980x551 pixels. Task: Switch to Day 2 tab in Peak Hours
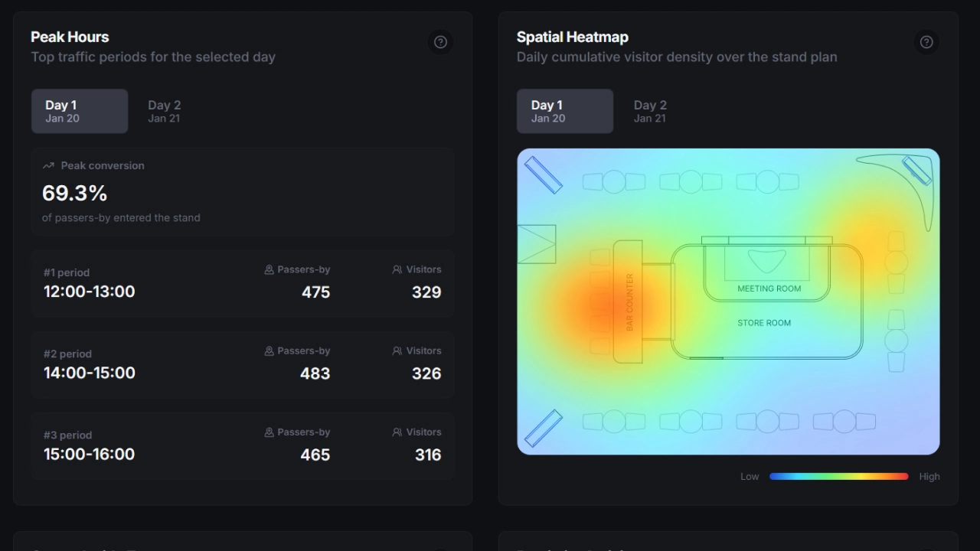(x=165, y=111)
